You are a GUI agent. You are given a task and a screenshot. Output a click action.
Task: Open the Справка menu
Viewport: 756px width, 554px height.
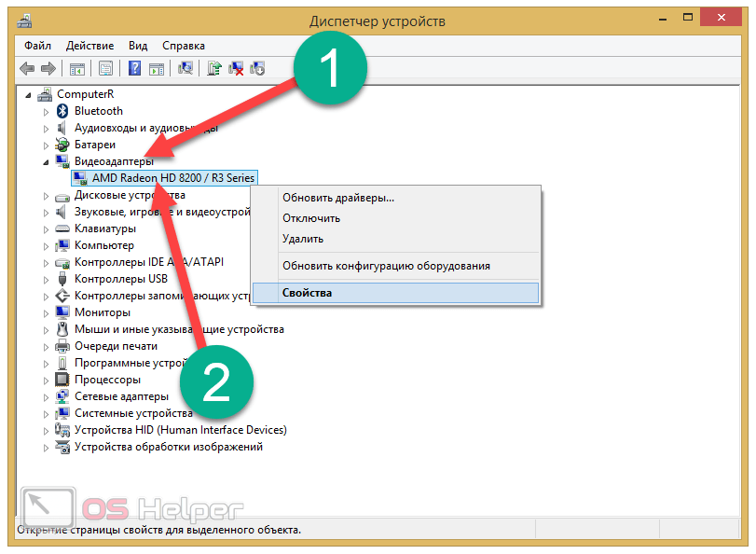(x=184, y=46)
